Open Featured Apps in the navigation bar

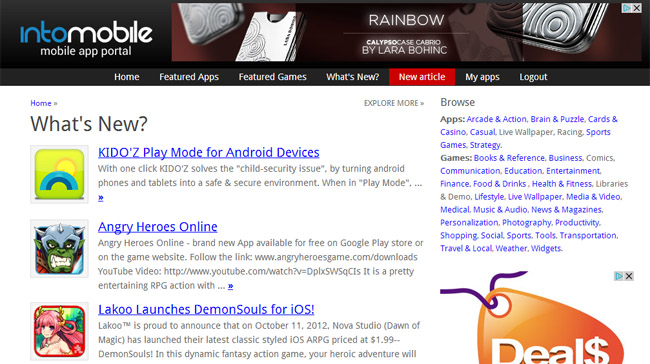(x=189, y=77)
